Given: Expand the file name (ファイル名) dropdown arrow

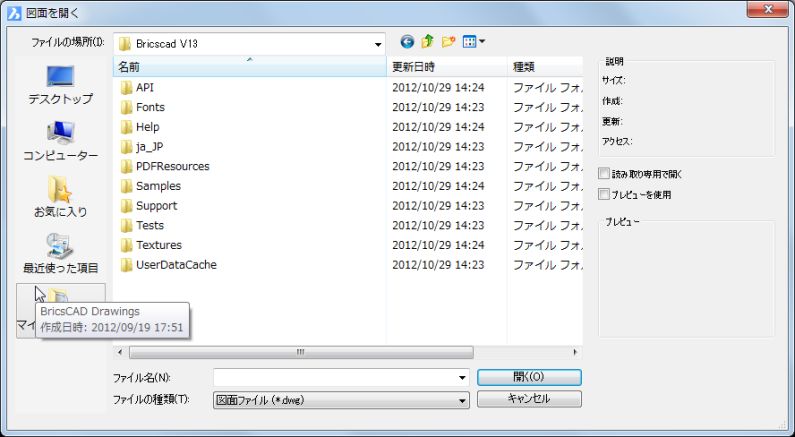Looking at the screenshot, I should tap(462, 378).
